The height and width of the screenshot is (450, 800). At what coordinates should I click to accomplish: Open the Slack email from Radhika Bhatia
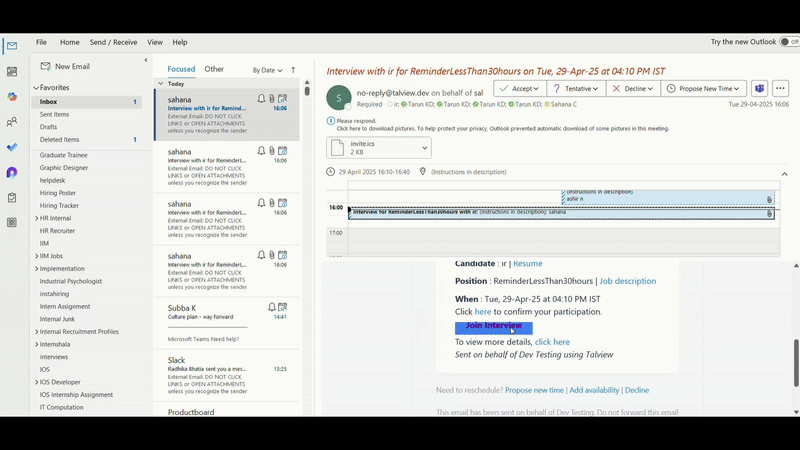pyautogui.click(x=227, y=375)
